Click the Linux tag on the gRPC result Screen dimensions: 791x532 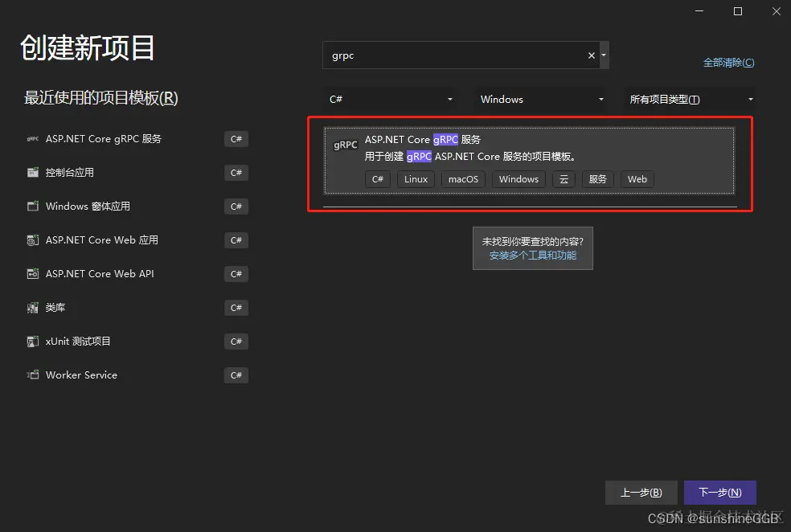416,179
